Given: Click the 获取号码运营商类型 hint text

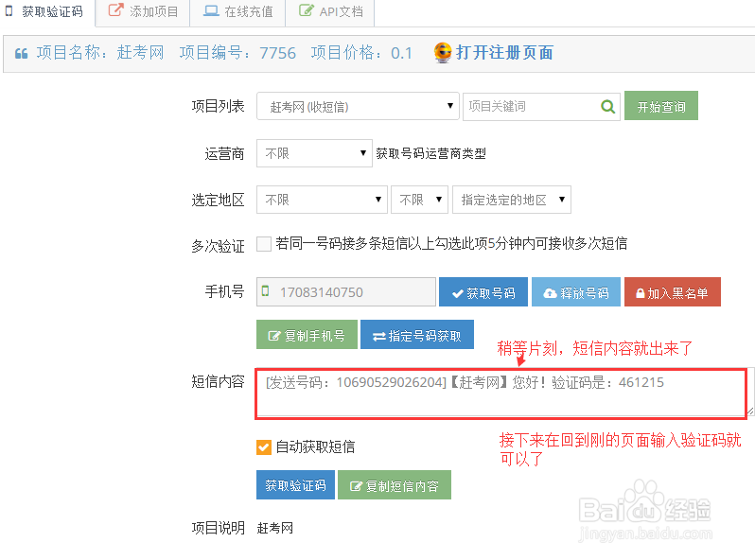Looking at the screenshot, I should pyautogui.click(x=430, y=153).
